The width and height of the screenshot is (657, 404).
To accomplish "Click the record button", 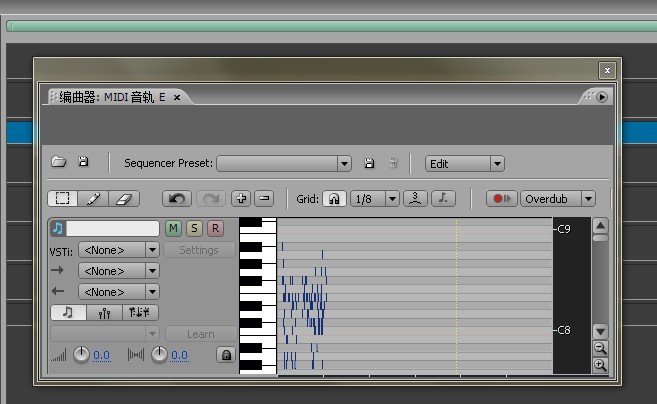I will click(x=502, y=199).
